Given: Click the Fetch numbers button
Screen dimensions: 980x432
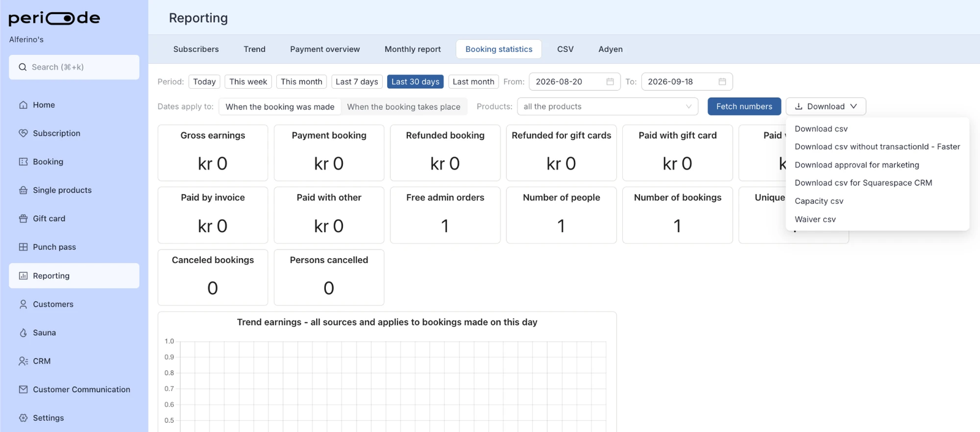Looking at the screenshot, I should click(744, 106).
